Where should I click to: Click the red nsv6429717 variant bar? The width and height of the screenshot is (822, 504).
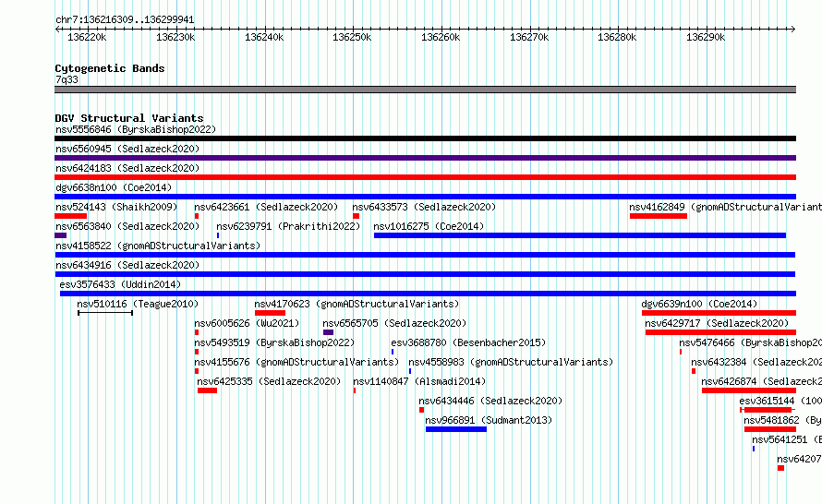point(720,332)
